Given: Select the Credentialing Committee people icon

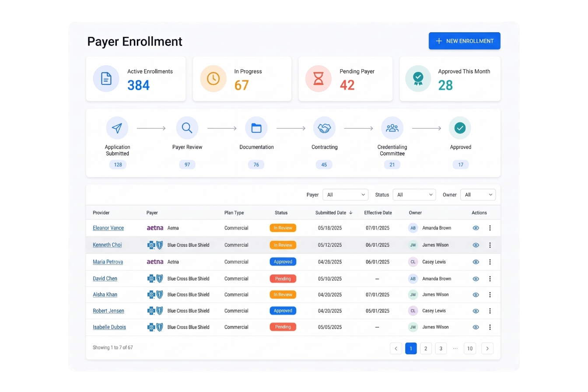Looking at the screenshot, I should [x=392, y=128].
